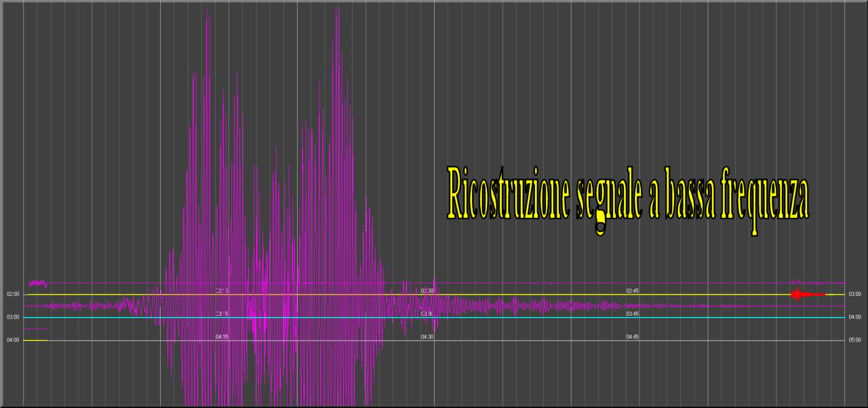Click the red seismic event burst
The width and height of the screenshot is (868, 408).
tap(807, 295)
